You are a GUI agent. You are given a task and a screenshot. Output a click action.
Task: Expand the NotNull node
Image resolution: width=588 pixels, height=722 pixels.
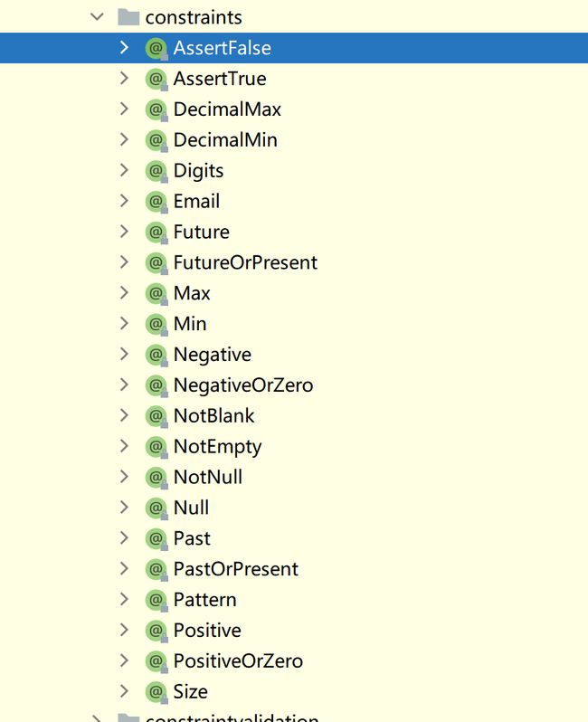point(124,477)
